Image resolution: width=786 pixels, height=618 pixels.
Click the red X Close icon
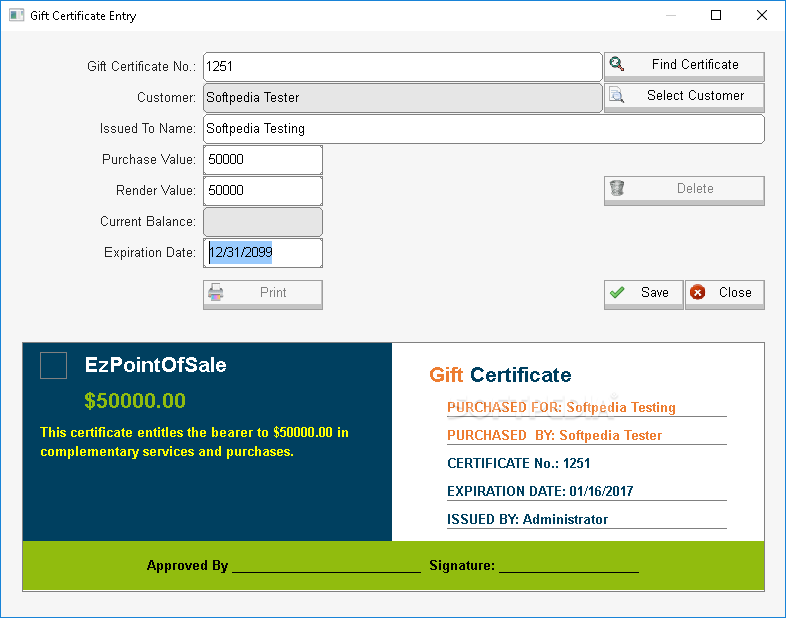click(698, 292)
